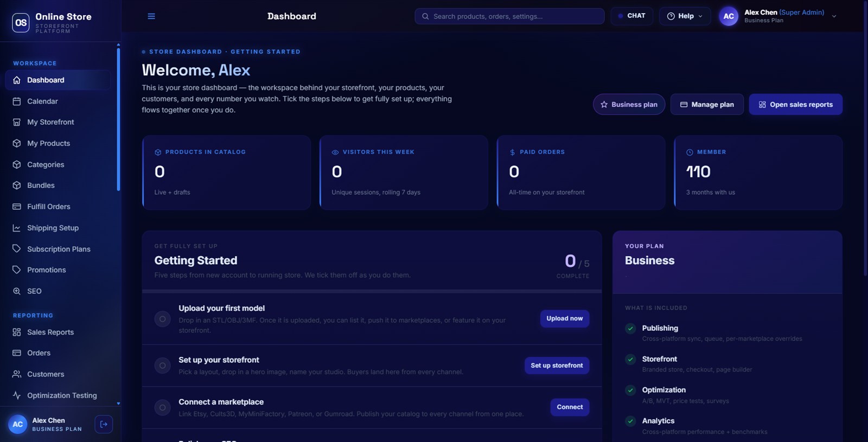Open the Help dropdown
Screen dimensions: 868x442
[x=685, y=16]
